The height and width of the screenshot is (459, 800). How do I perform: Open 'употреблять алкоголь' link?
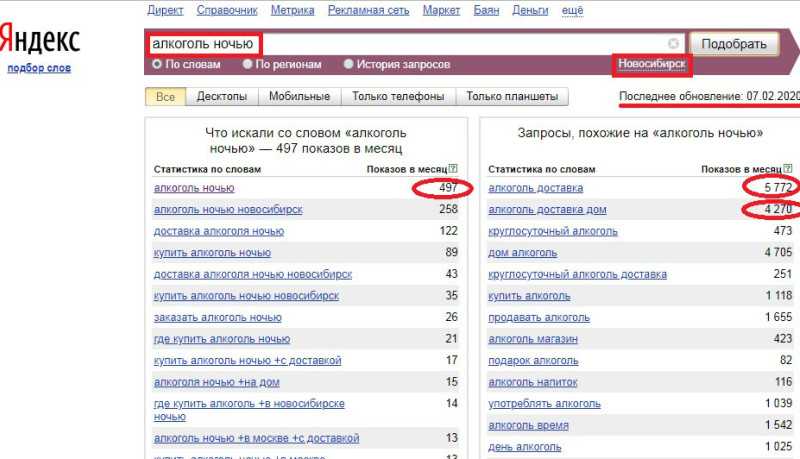click(544, 404)
